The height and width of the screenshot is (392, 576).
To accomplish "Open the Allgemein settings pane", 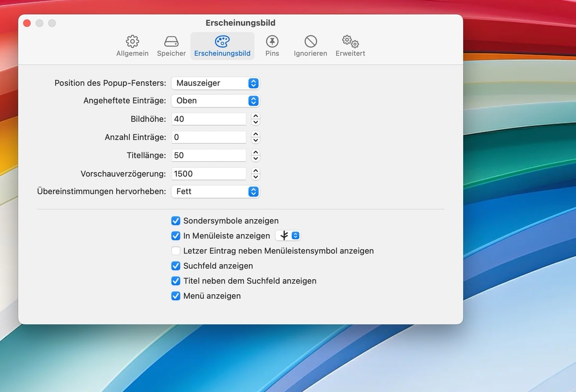I will click(x=132, y=46).
